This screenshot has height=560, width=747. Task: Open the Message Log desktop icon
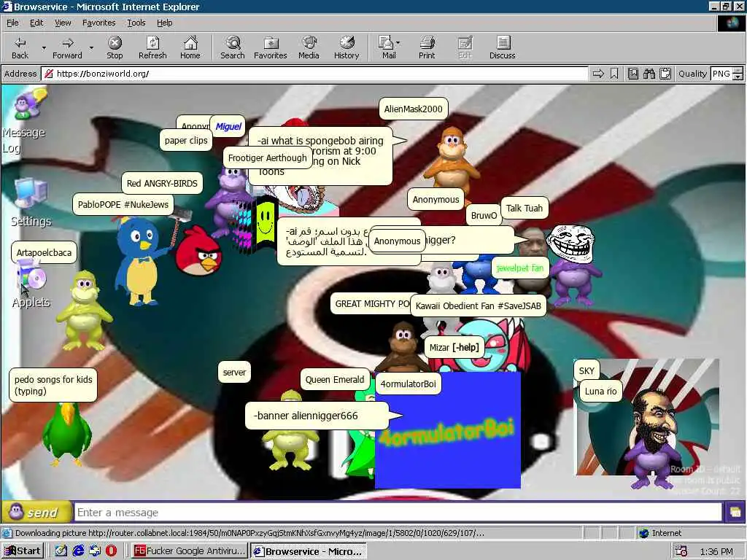coord(24,122)
